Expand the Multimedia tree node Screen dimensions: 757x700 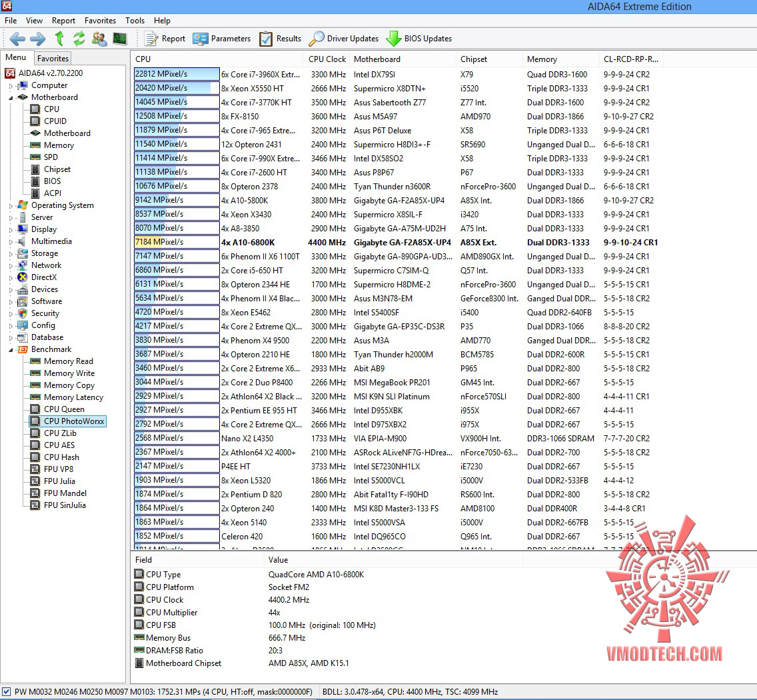pyautogui.click(x=11, y=241)
